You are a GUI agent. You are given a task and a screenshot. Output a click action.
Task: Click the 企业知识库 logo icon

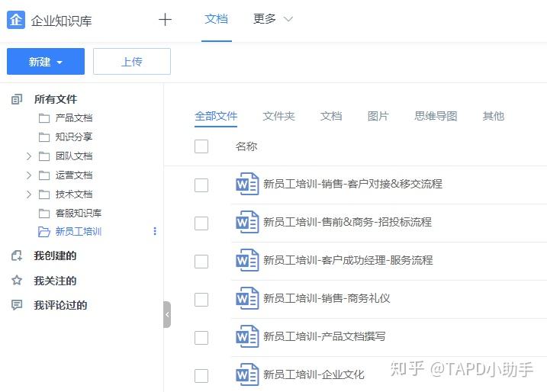pos(16,20)
